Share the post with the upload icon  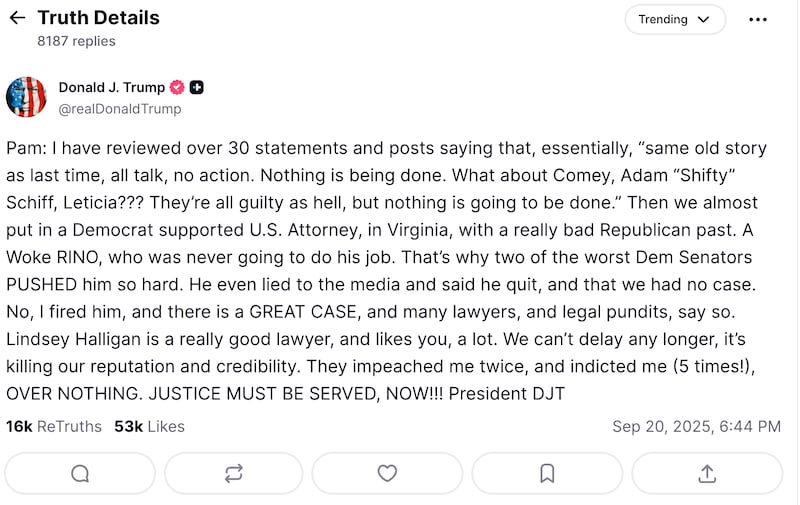click(706, 473)
